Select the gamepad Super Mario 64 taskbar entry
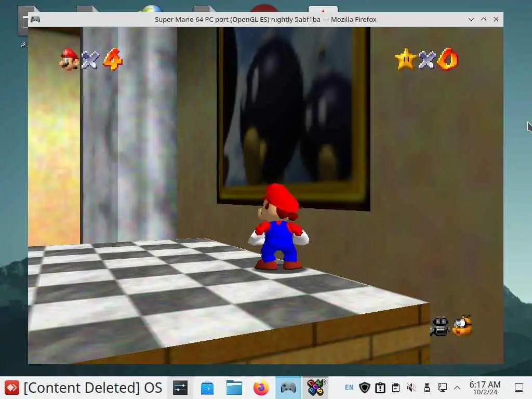The height and width of the screenshot is (399, 532). tap(288, 388)
